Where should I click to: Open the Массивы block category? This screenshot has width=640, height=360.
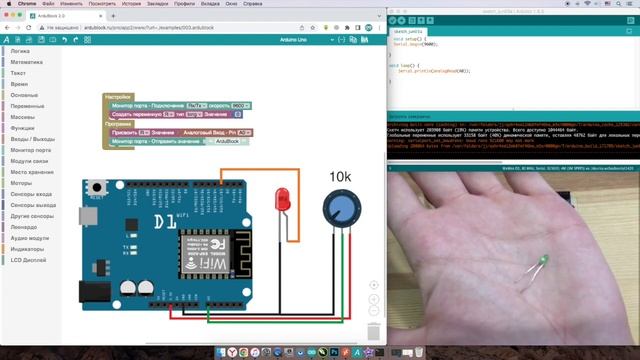pyautogui.click(x=22, y=117)
